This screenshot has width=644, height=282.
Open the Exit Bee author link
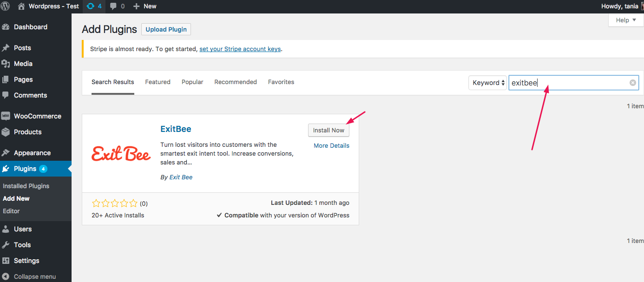coord(181,177)
